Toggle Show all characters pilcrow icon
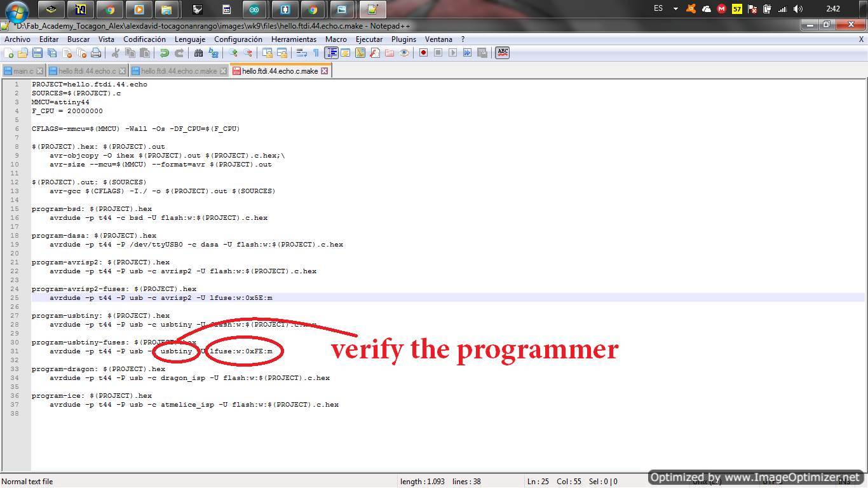Viewport: 868px width, 488px height. (316, 53)
